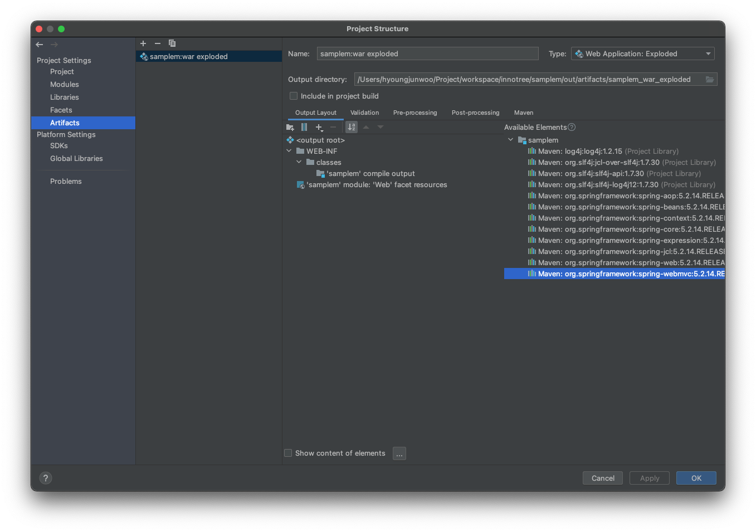Open the artifact Type dropdown

click(643, 53)
